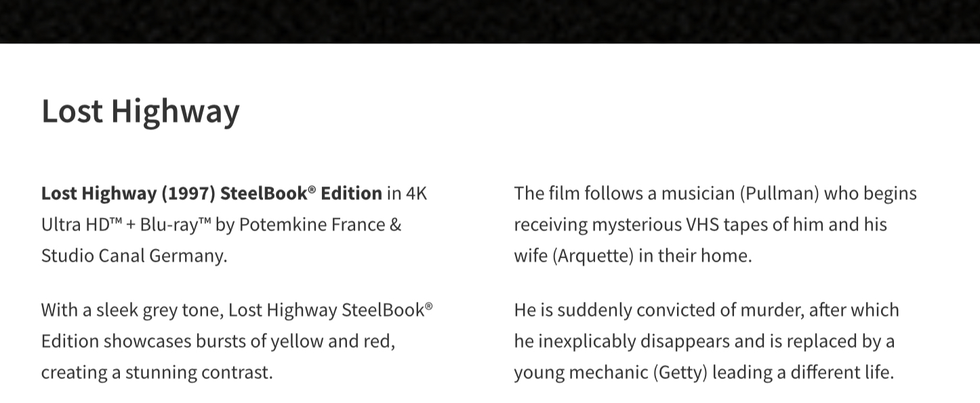Click the name '(Pullman)' in synopsis
This screenshot has height=403, width=980.
(779, 193)
